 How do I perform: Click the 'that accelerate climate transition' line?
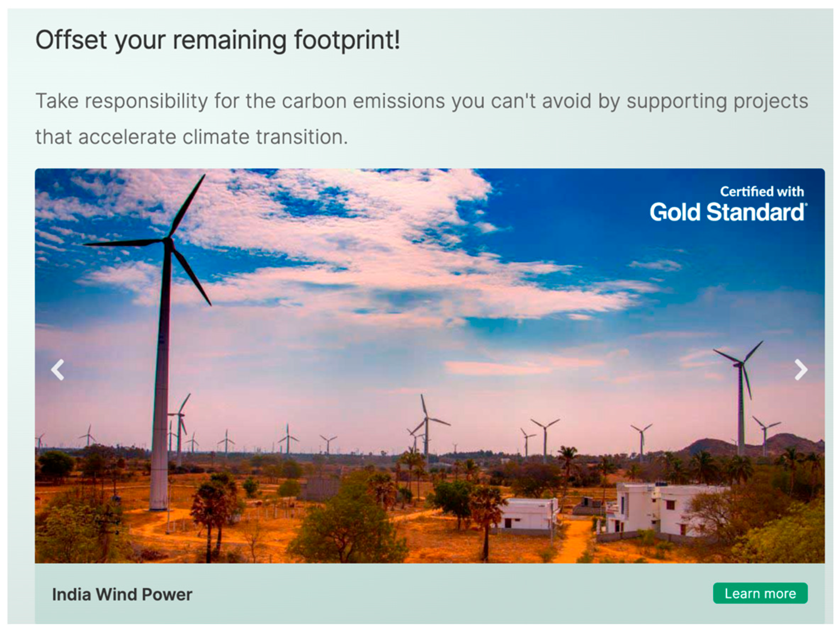pos(191,137)
